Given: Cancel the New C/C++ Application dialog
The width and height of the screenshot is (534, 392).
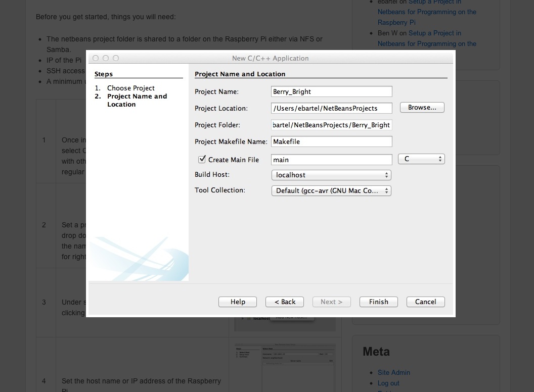Looking at the screenshot, I should point(425,302).
